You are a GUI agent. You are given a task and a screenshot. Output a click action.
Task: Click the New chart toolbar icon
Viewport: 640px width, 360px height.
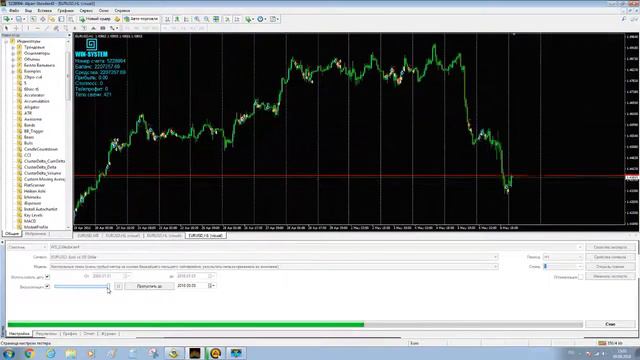8,19
